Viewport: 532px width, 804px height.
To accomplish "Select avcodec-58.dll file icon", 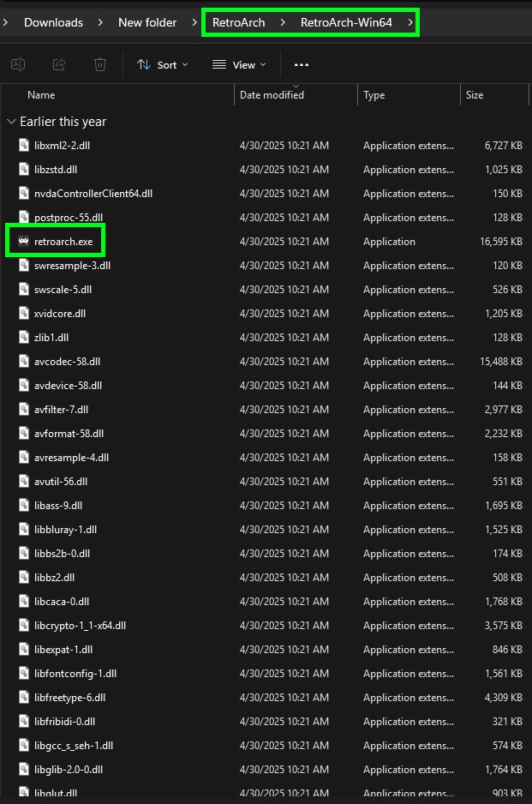I will [24, 361].
